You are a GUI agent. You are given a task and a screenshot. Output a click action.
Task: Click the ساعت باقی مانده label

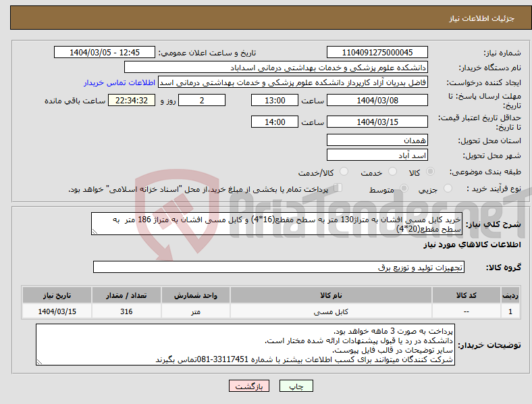(75, 101)
